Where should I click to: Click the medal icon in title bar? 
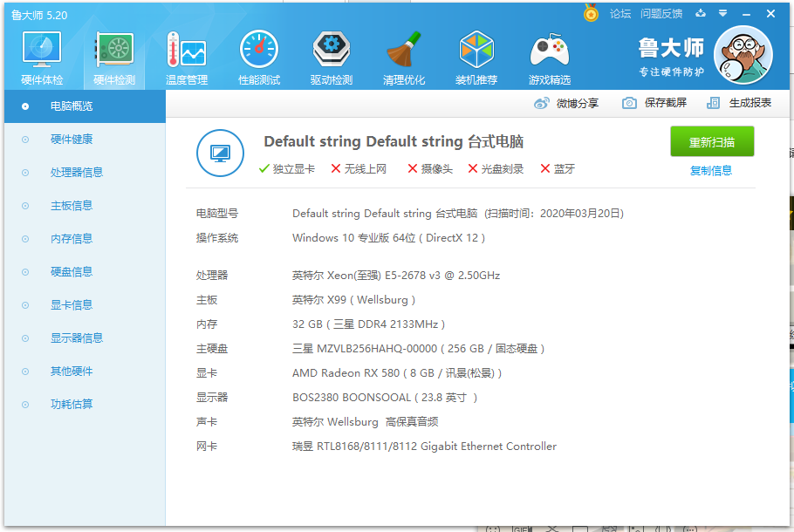[x=591, y=14]
